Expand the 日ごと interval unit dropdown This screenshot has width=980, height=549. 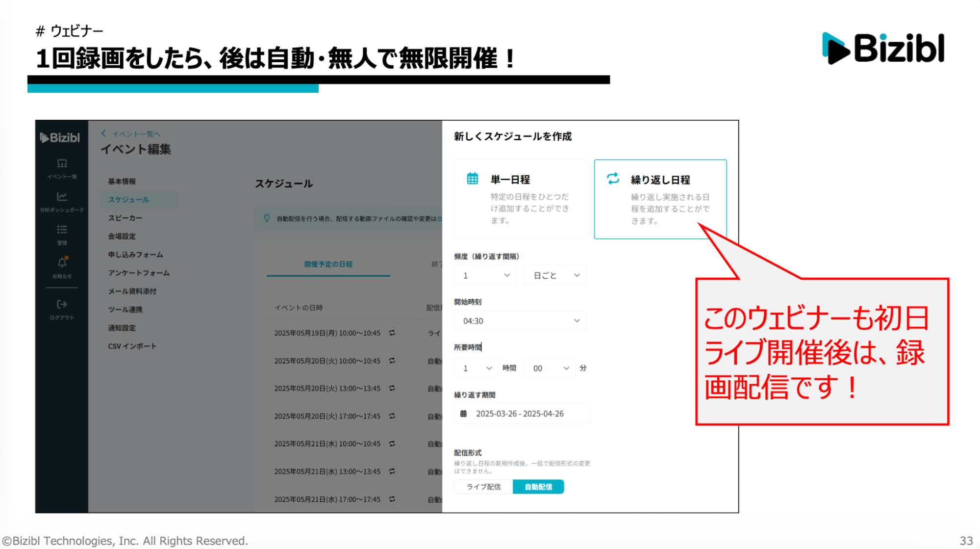click(555, 276)
